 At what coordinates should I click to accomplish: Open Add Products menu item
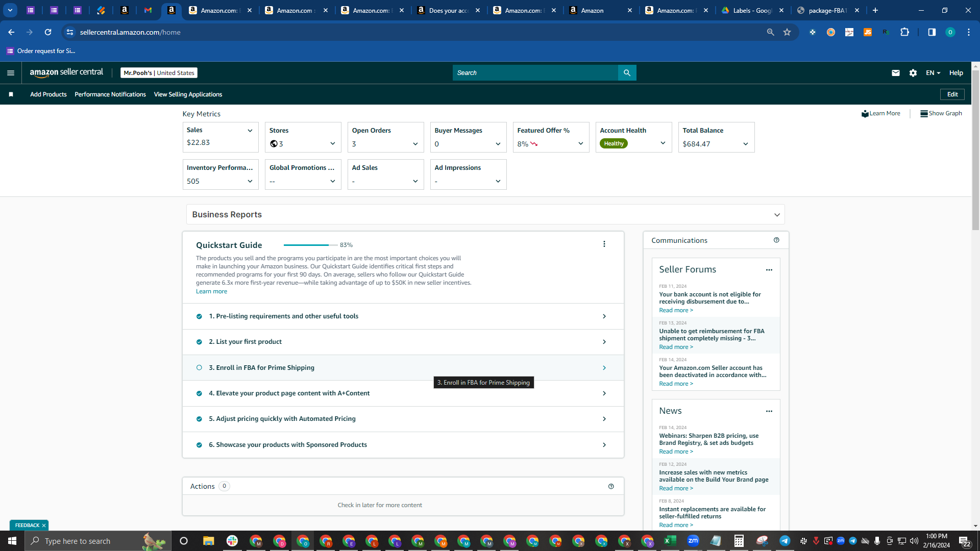pos(48,94)
